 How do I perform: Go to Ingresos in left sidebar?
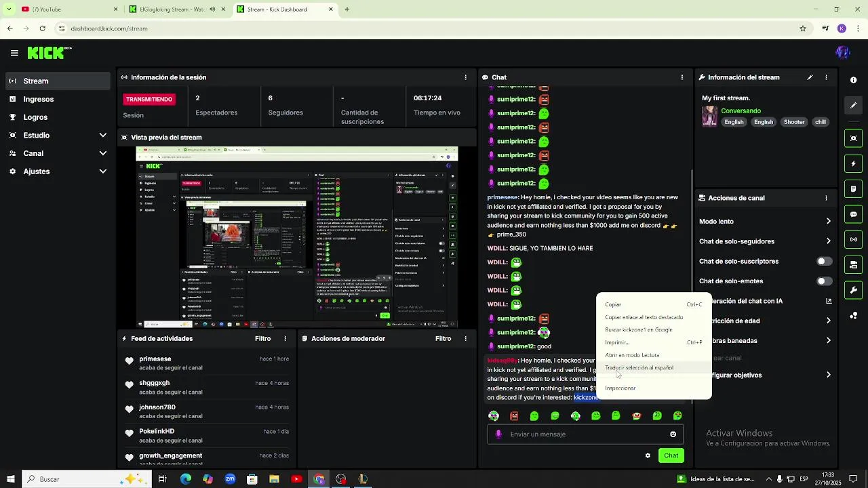(x=58, y=99)
